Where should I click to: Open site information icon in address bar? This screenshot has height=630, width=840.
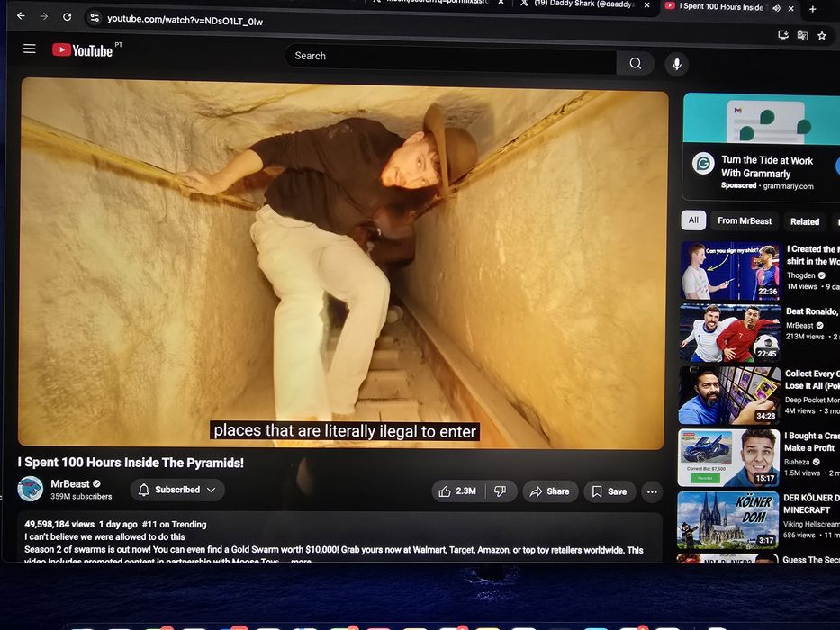pos(95,18)
